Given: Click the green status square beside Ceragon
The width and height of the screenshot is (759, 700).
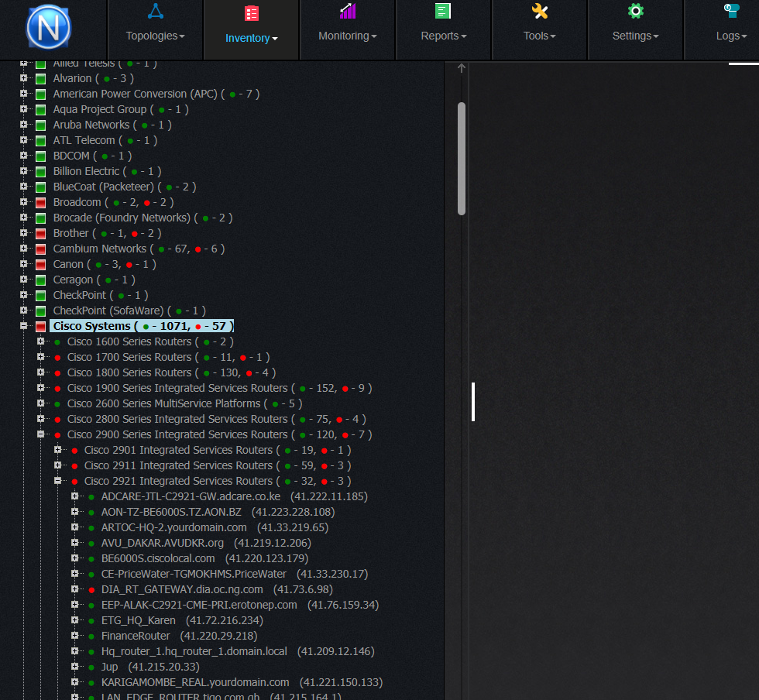Looking at the screenshot, I should pos(40,280).
